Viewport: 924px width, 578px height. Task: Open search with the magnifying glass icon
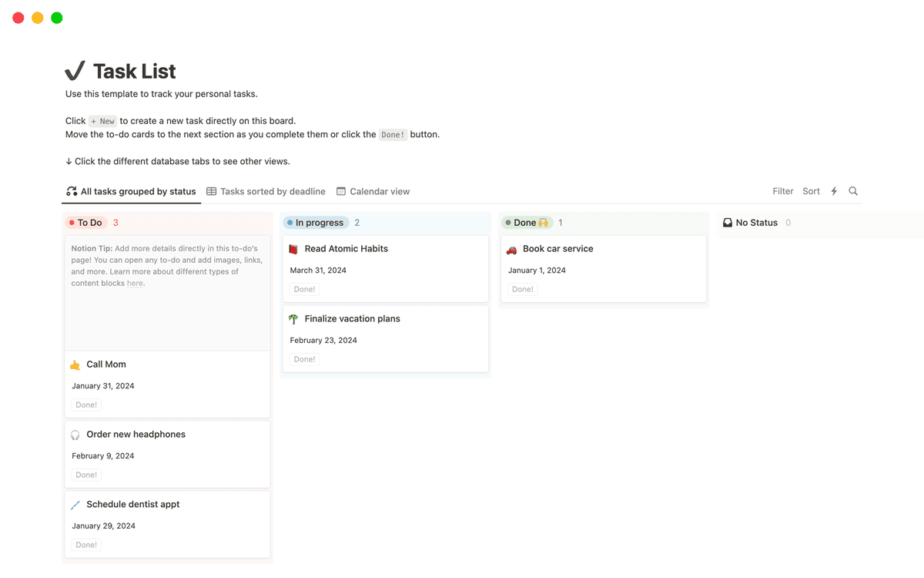tap(853, 190)
